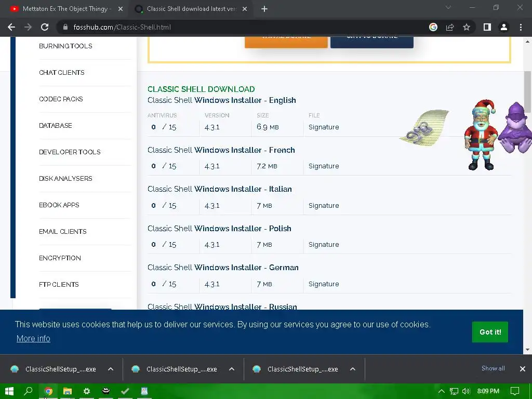Open first ClassicShellSetup download item

coord(54,369)
